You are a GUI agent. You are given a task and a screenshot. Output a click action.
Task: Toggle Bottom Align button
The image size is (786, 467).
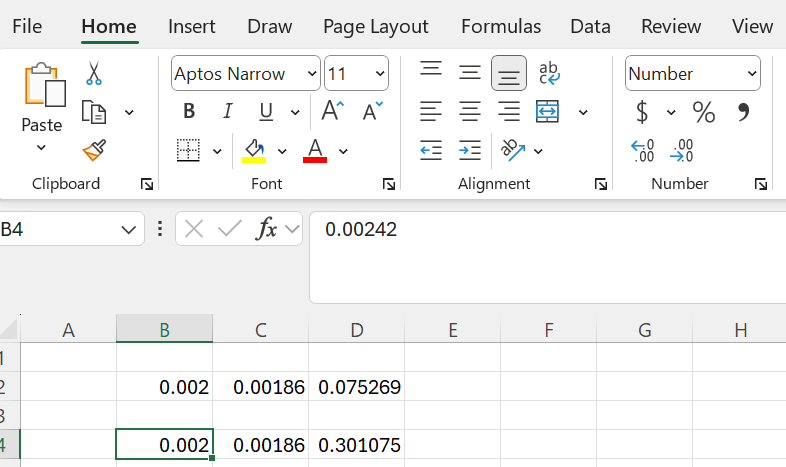[509, 73]
